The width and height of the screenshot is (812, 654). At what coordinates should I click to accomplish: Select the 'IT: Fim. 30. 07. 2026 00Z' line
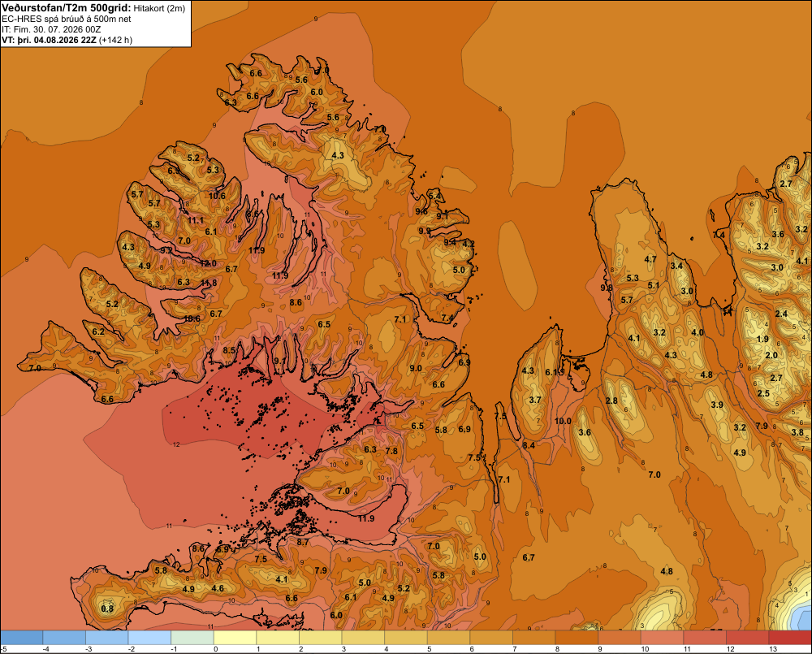pos(51,29)
